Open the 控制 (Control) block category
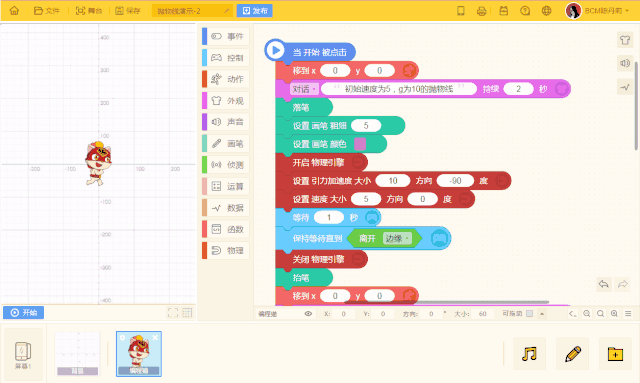640x383 pixels. coord(226,58)
